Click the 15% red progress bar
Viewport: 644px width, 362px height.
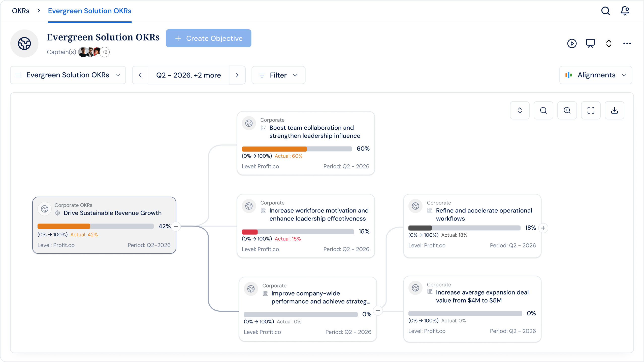(x=298, y=232)
